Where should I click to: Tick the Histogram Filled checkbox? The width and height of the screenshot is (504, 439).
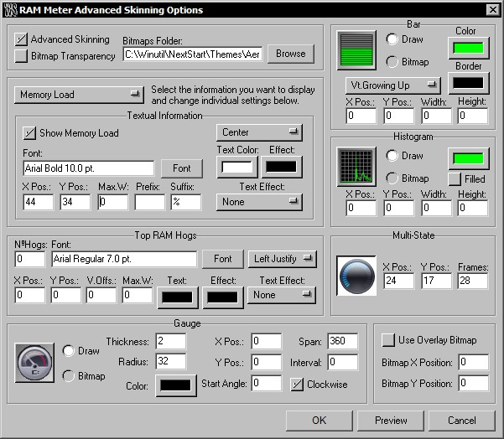(x=455, y=179)
